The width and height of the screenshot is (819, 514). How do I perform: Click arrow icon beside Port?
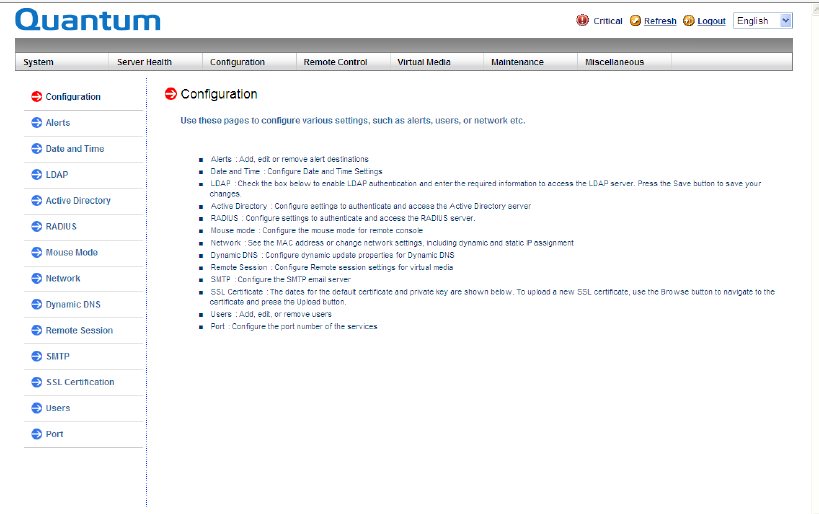point(37,434)
